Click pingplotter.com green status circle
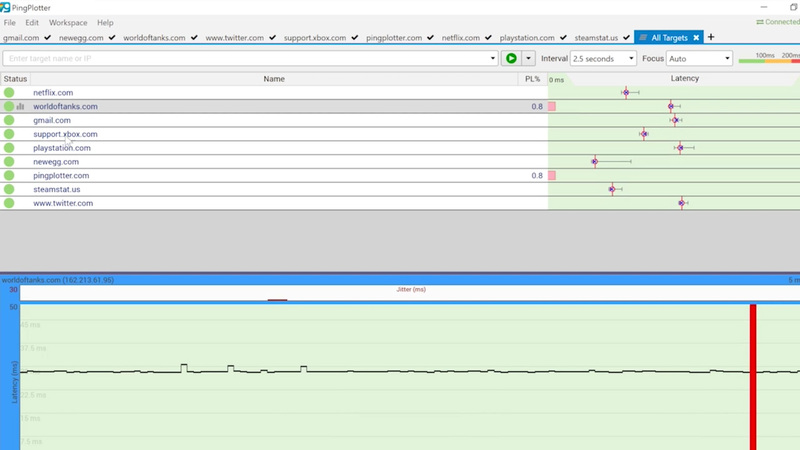Viewport: 800px width, 450px height. point(9,175)
